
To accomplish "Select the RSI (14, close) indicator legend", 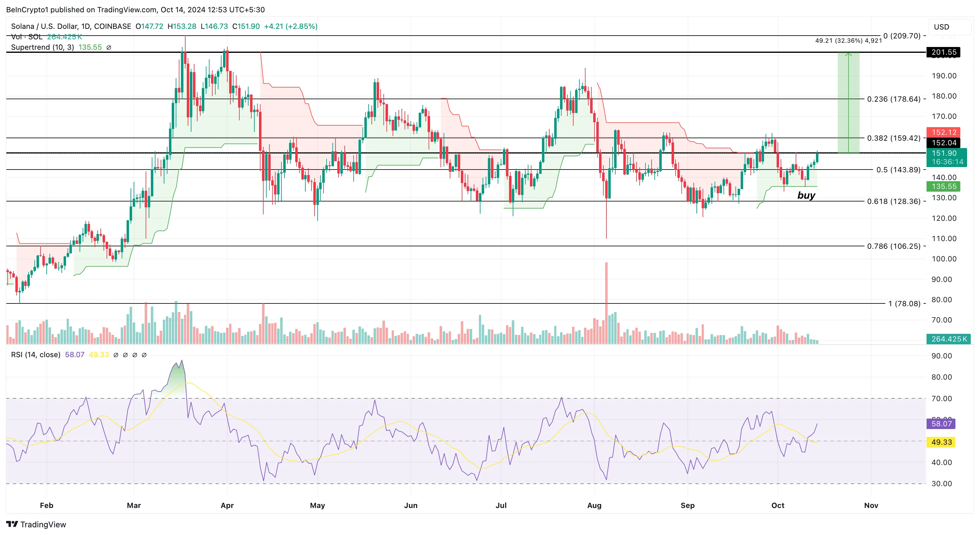I will point(36,355).
